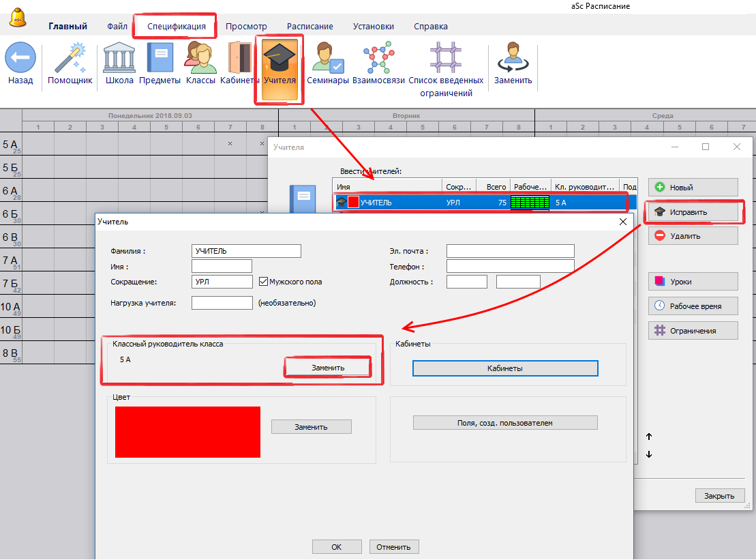Open the Классы icon in ribbon
The width and height of the screenshot is (756, 560).
point(199,59)
